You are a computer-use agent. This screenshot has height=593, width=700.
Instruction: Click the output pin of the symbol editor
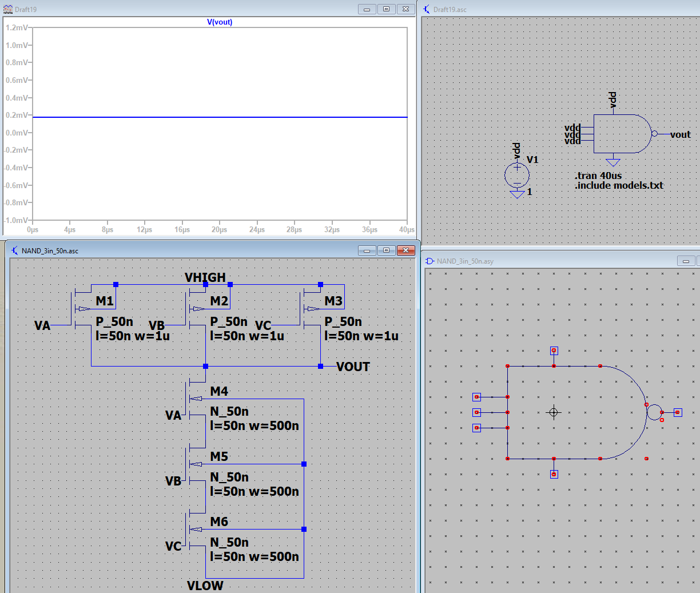click(678, 412)
